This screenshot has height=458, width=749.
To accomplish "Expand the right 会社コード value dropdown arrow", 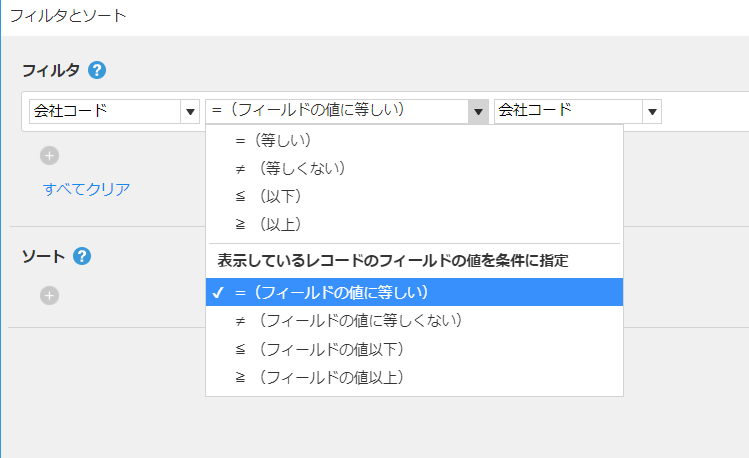I will (x=652, y=112).
